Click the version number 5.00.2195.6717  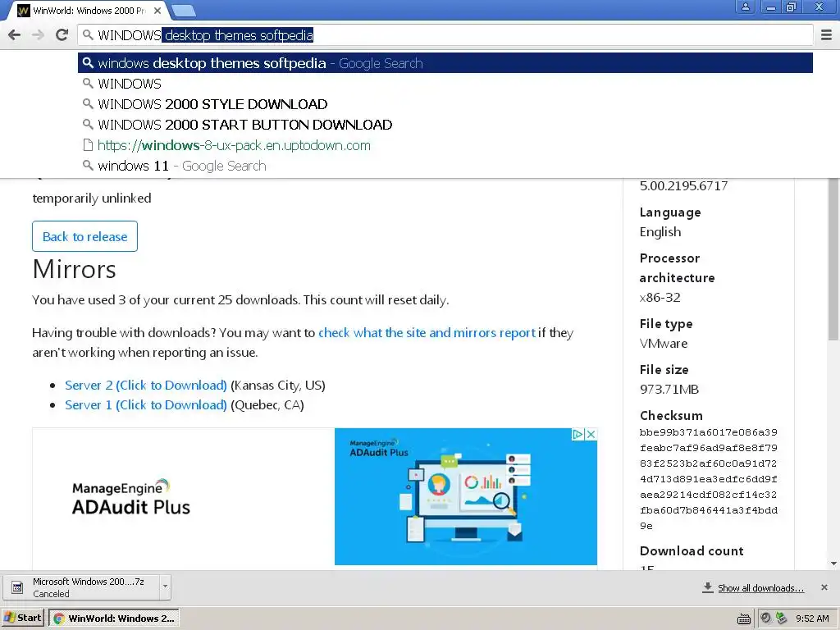pos(683,186)
